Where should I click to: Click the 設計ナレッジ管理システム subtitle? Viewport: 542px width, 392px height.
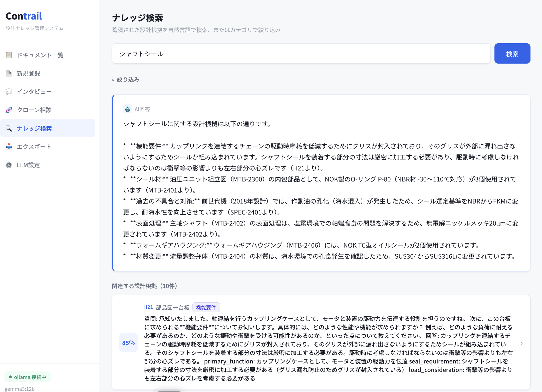(x=35, y=28)
